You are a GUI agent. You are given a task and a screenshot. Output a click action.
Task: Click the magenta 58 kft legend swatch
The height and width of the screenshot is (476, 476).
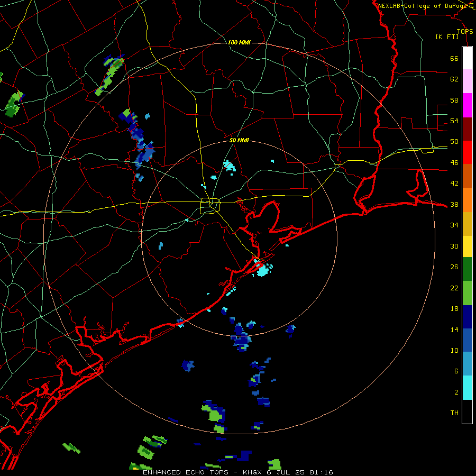(467, 105)
